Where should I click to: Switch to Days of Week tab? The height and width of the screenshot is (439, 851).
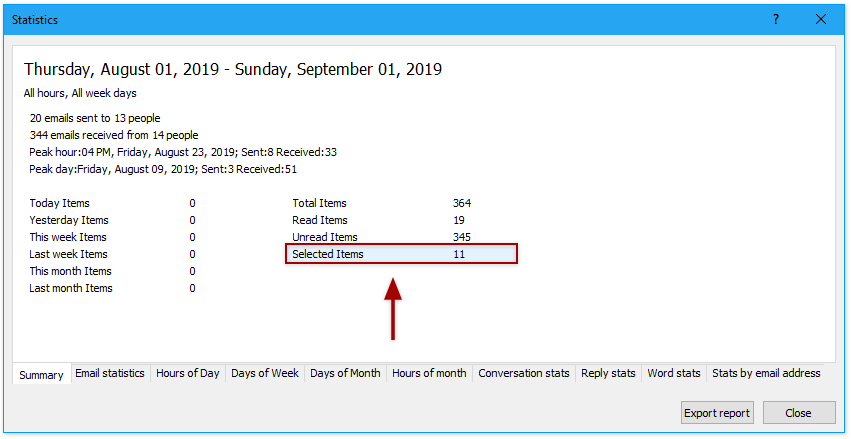pyautogui.click(x=265, y=373)
